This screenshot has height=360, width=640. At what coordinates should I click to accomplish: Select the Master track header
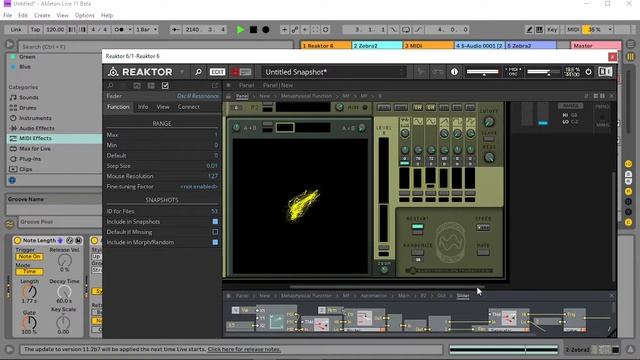point(595,46)
